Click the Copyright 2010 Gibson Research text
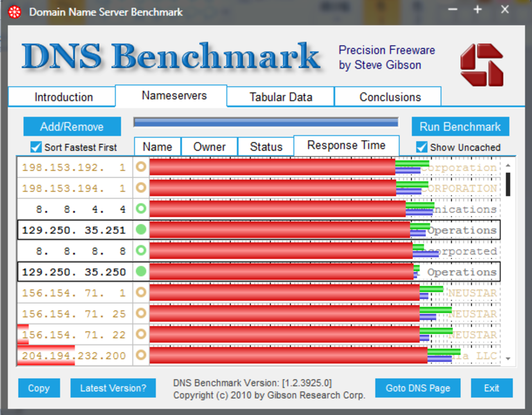Screen dimensions: 532x415 [269, 395]
